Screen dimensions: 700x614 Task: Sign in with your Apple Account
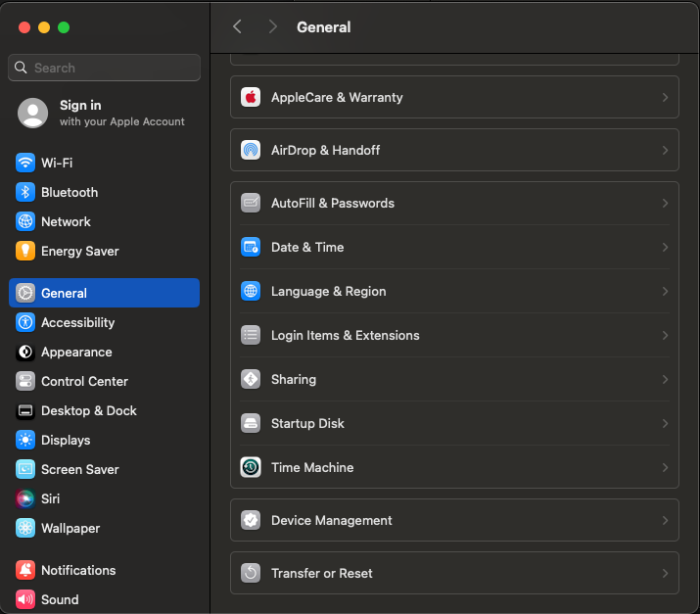pyautogui.click(x=104, y=113)
